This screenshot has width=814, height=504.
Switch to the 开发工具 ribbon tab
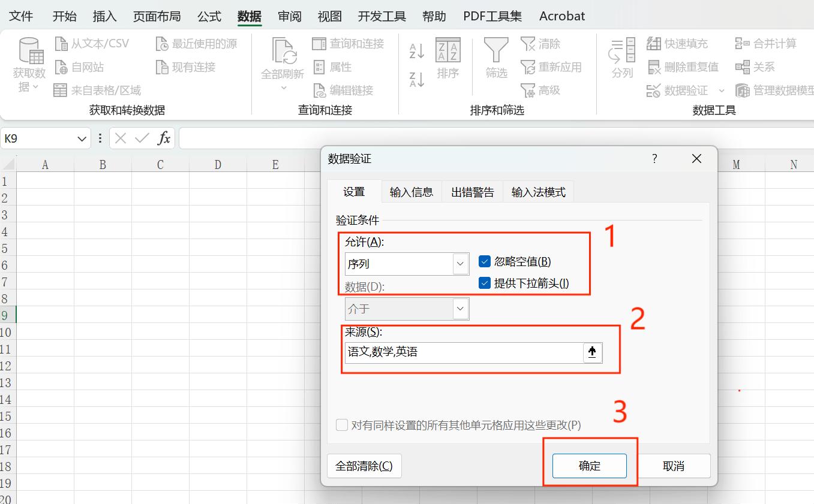coord(382,16)
